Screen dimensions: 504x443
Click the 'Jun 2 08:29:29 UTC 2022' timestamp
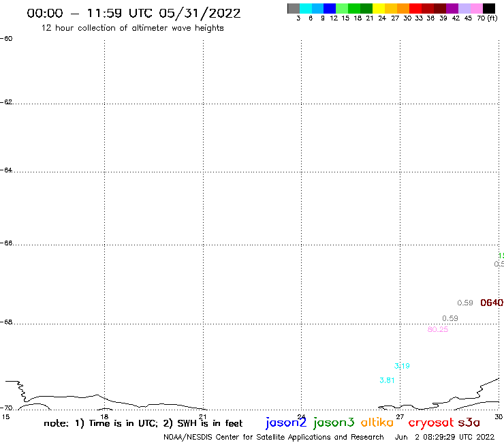[x=445, y=437]
